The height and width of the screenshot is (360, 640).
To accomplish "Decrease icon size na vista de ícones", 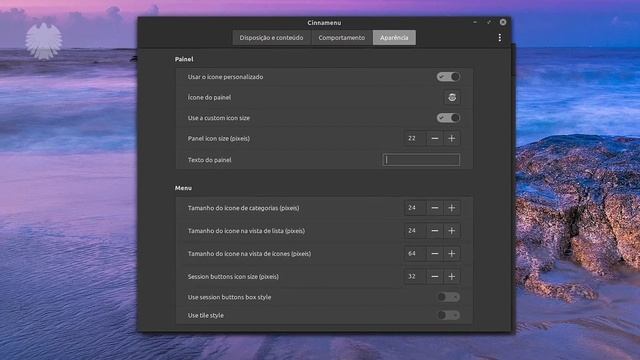I will click(x=435, y=253).
